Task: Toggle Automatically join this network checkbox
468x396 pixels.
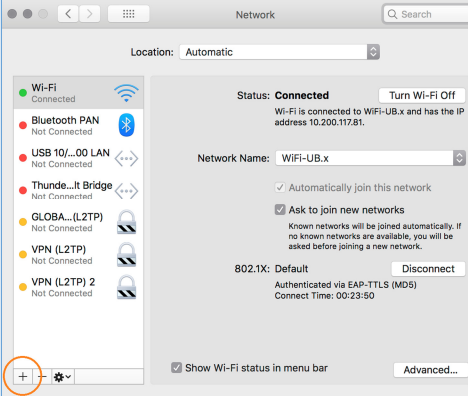Action: coord(280,187)
